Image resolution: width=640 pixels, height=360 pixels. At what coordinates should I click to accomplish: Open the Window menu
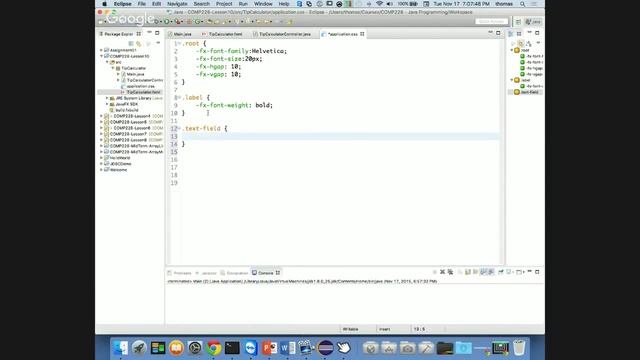(x=263, y=4)
